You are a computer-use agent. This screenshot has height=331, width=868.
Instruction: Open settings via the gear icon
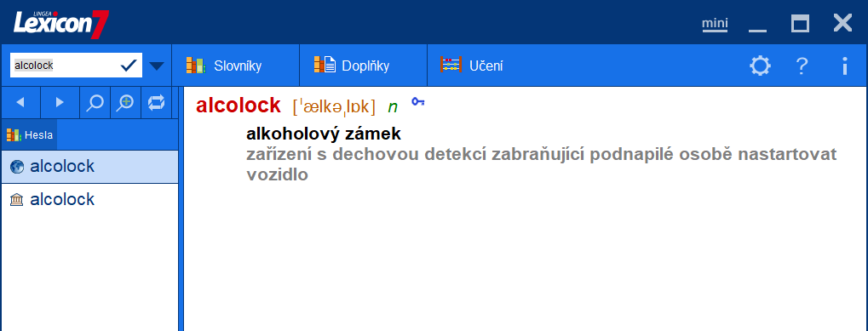pos(760,66)
